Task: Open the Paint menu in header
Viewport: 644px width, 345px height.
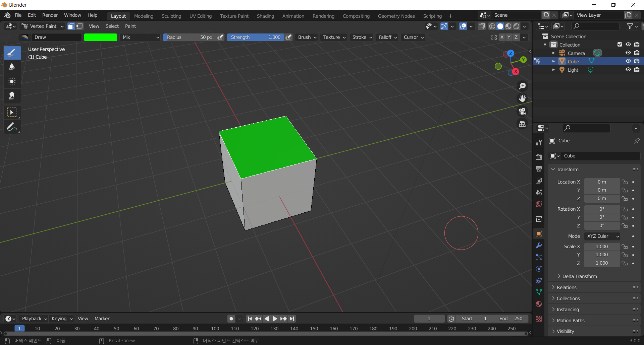Action: pos(130,26)
